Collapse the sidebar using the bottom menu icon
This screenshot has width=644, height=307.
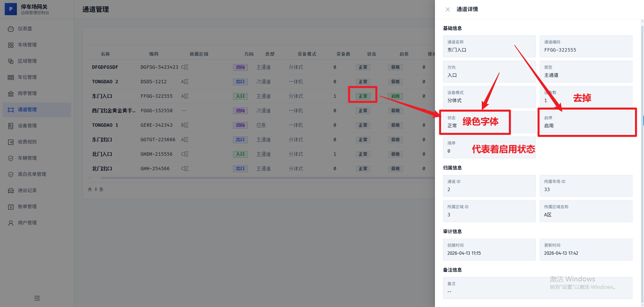[x=37, y=298]
